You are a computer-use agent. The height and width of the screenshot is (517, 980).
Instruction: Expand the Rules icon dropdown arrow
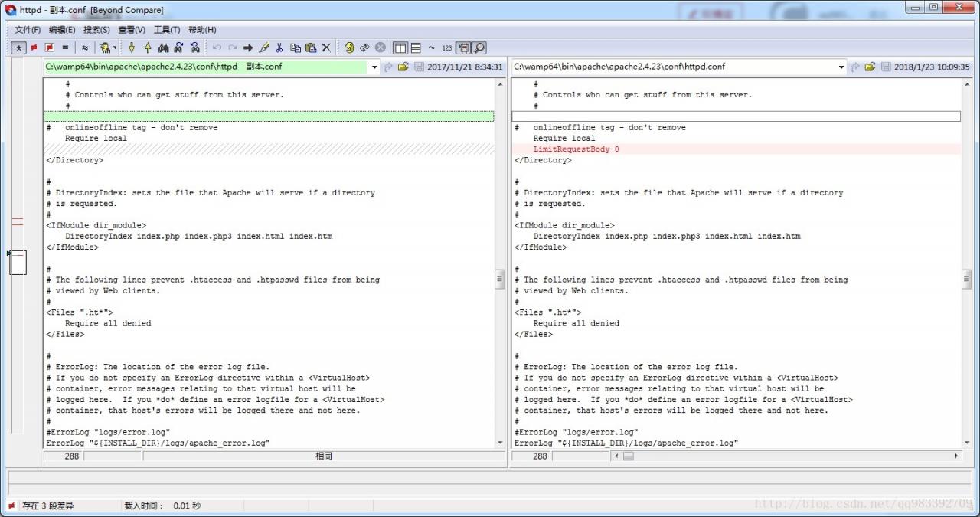pos(115,47)
